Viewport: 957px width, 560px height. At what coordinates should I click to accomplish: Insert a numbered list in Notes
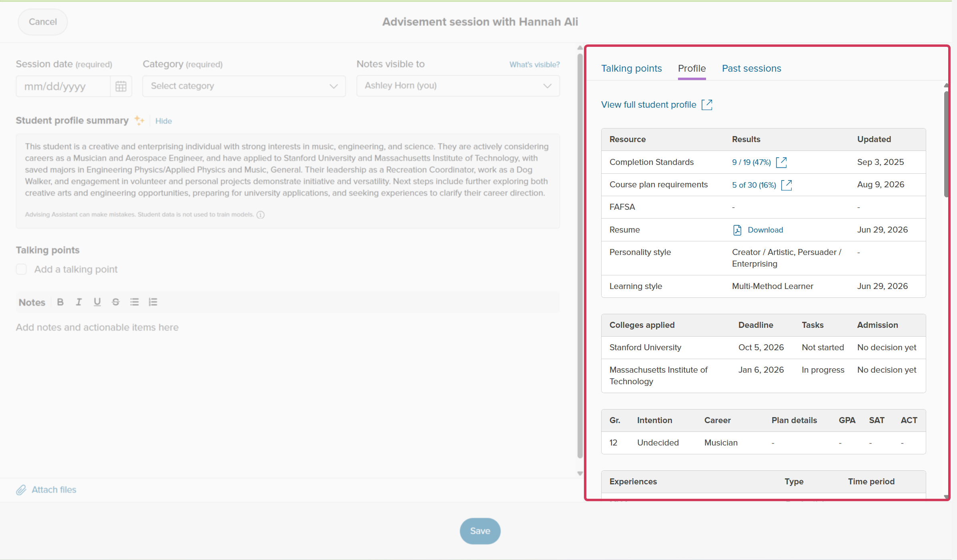coord(153,302)
